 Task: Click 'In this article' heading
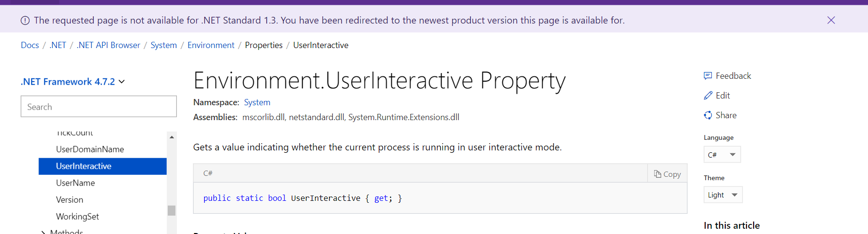tap(732, 225)
